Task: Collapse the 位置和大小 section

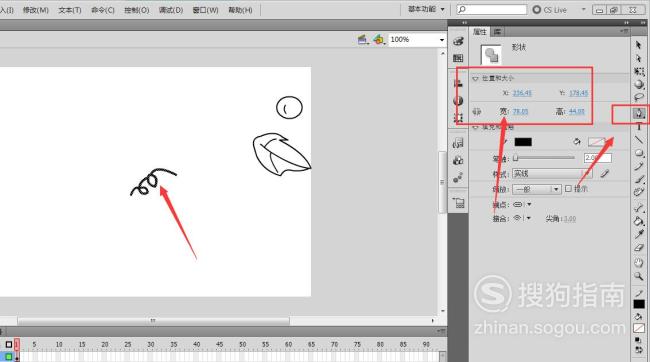Action: tap(475, 78)
